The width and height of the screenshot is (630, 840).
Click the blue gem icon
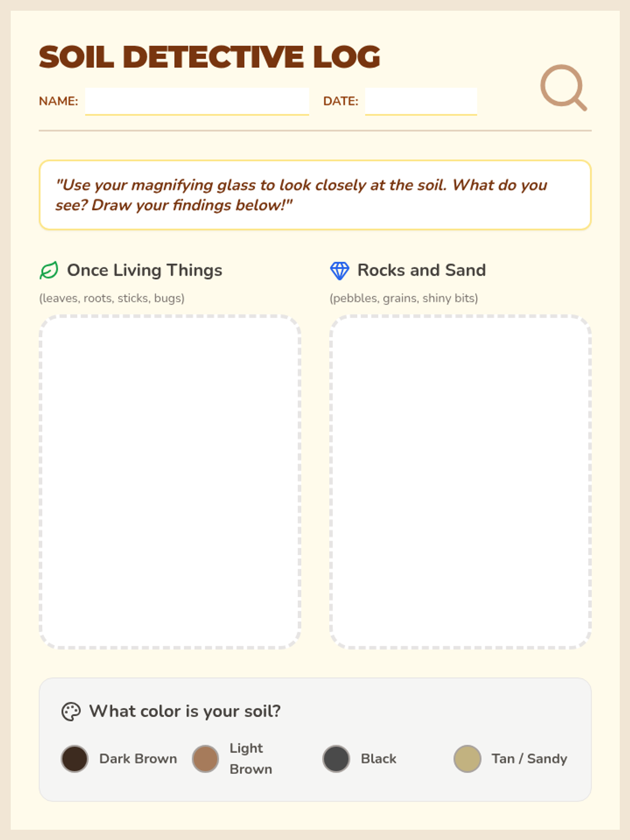click(x=339, y=271)
